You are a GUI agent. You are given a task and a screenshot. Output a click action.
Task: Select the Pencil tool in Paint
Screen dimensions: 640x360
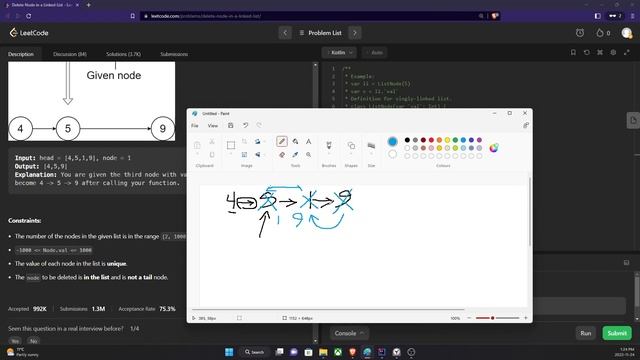[282, 142]
